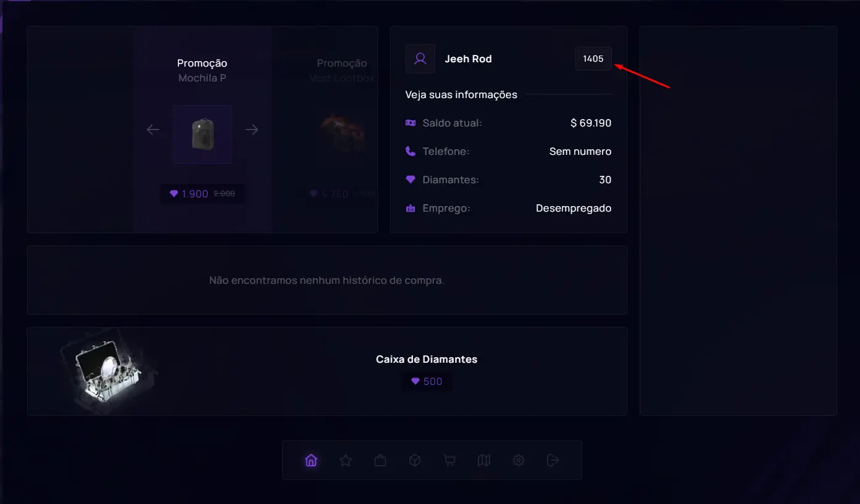Screen dimensions: 860x504
Task: Click the Desempregado job value
Action: (x=574, y=208)
